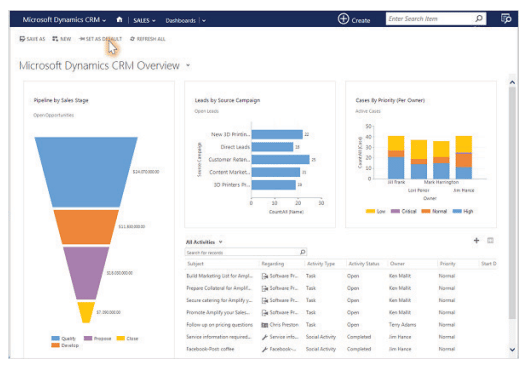
Task: Click Low priority legend swatch
Action: [x=370, y=211]
